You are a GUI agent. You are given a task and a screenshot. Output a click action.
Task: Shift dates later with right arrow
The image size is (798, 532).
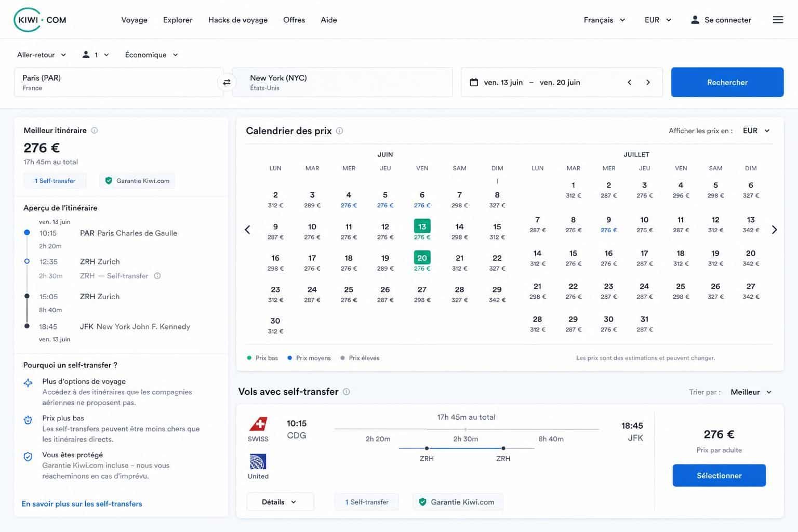(x=648, y=82)
